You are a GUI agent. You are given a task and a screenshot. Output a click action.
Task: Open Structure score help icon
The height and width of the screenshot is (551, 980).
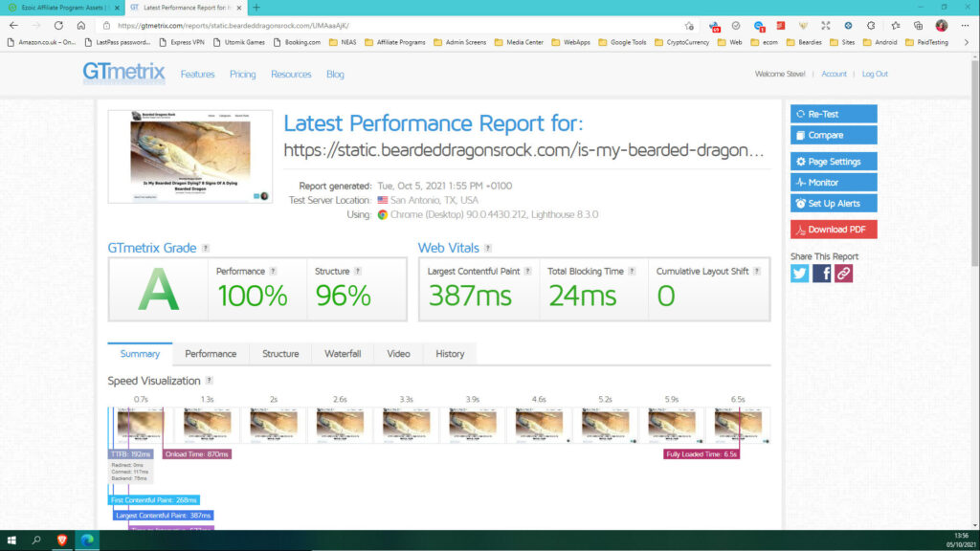coord(358,271)
